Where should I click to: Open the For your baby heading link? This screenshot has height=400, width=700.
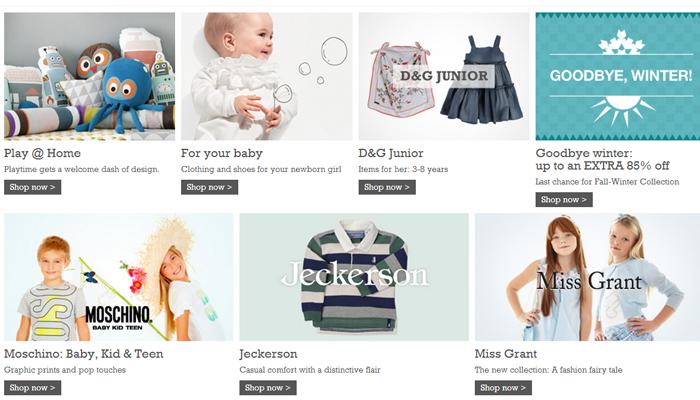pos(222,153)
